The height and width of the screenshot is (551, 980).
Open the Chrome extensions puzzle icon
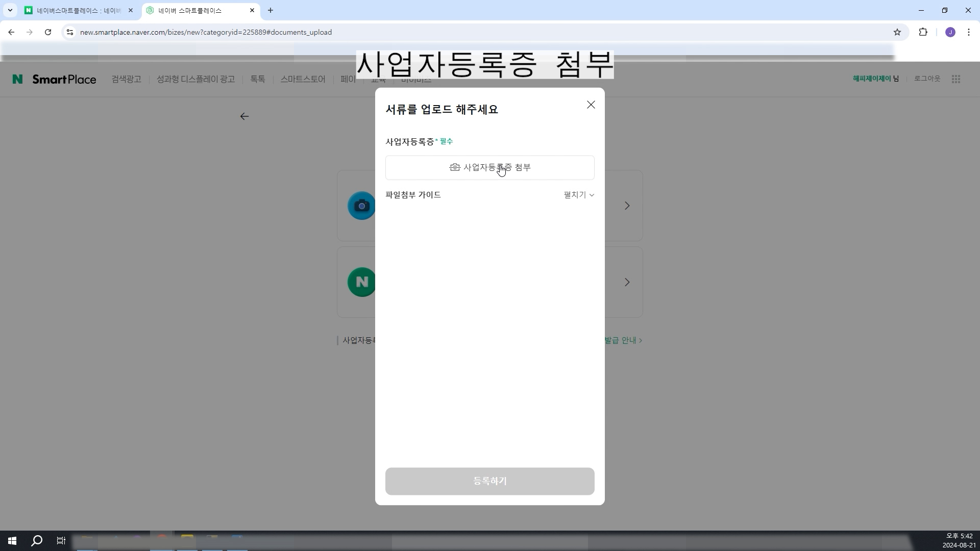point(923,32)
